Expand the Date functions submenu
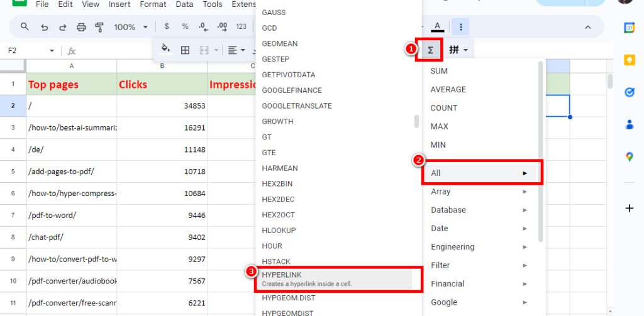This screenshot has height=316, width=644. point(480,229)
